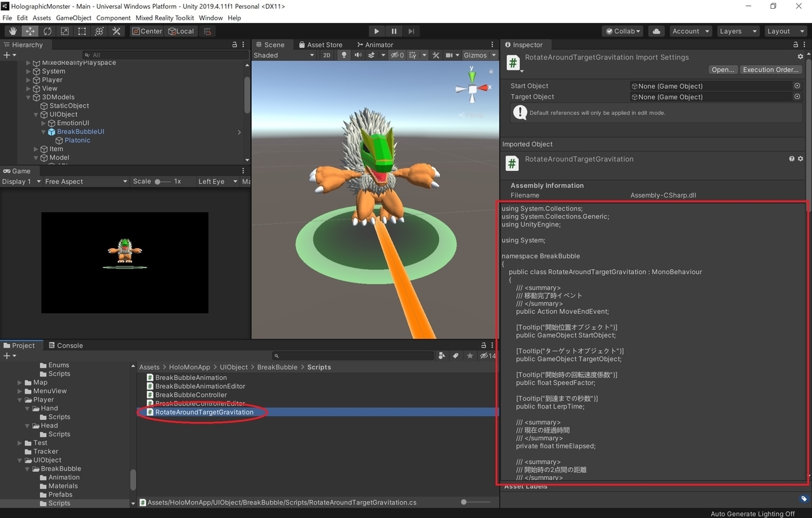812x518 pixels.
Task: Open the Account dropdown
Action: coord(690,31)
